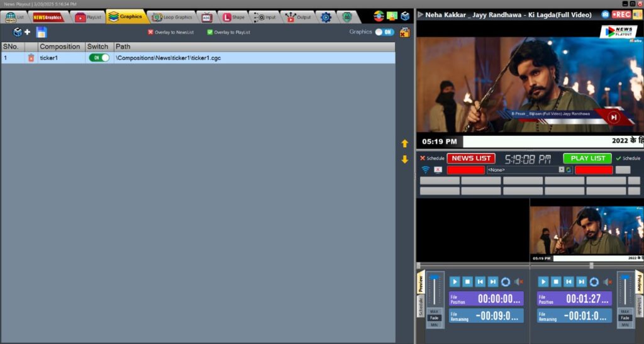Click the red NEWS LIST button
Viewport: 644px width, 344px height.
tap(471, 158)
